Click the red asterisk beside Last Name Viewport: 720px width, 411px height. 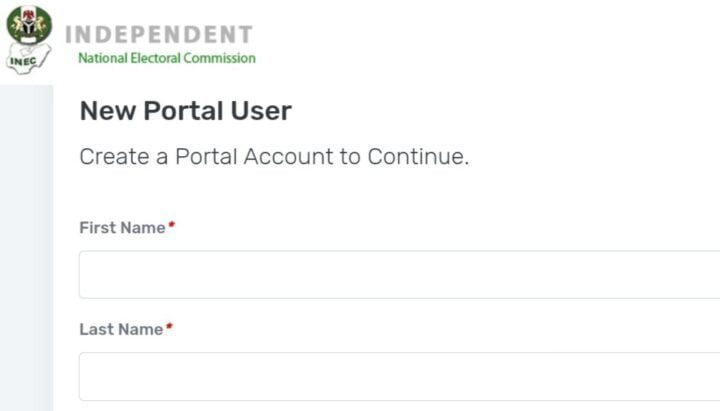169,327
